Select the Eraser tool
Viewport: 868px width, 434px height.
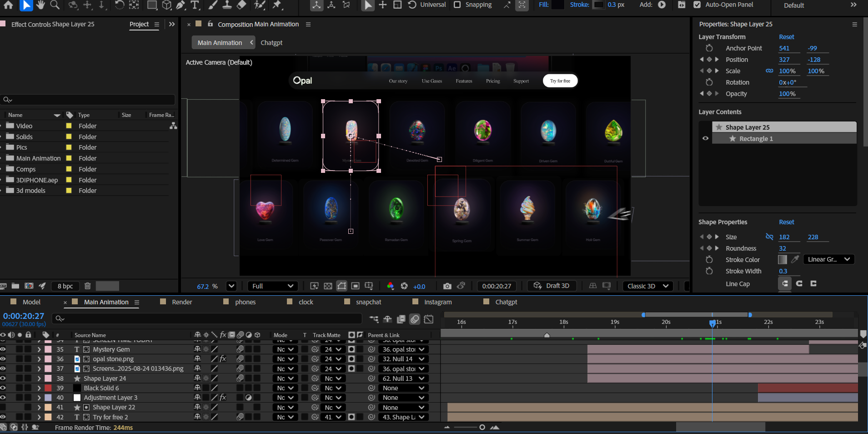[242, 5]
